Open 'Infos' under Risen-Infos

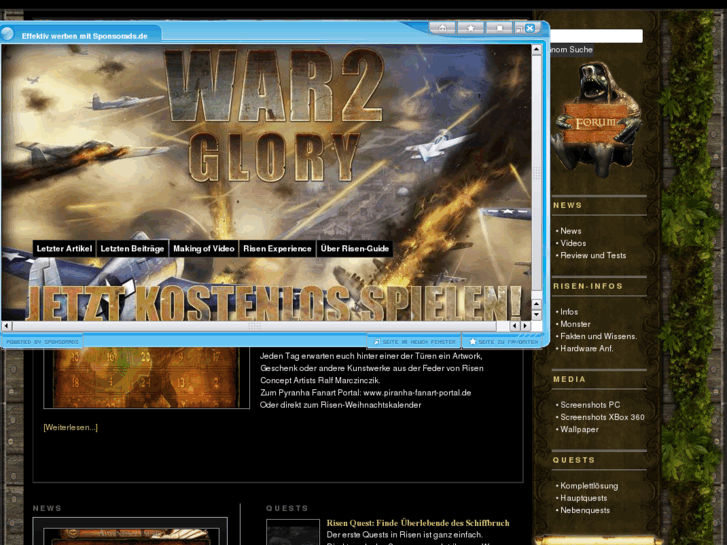tap(569, 312)
